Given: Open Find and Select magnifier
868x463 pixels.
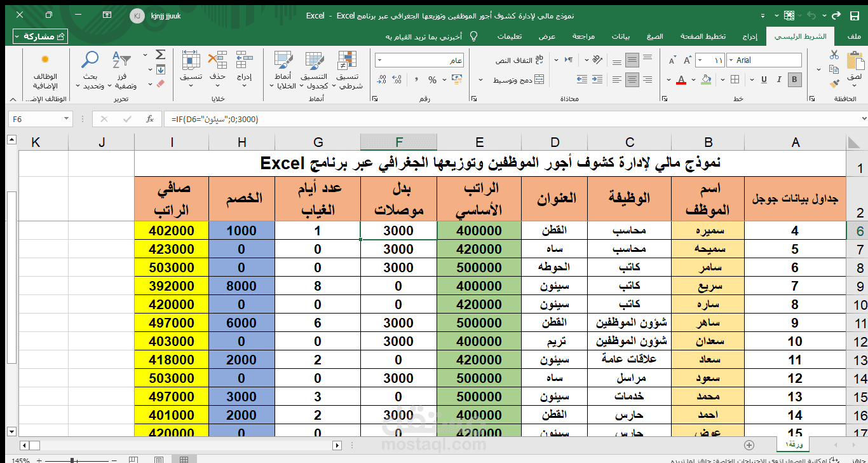Looking at the screenshot, I should pyautogui.click(x=91, y=60).
